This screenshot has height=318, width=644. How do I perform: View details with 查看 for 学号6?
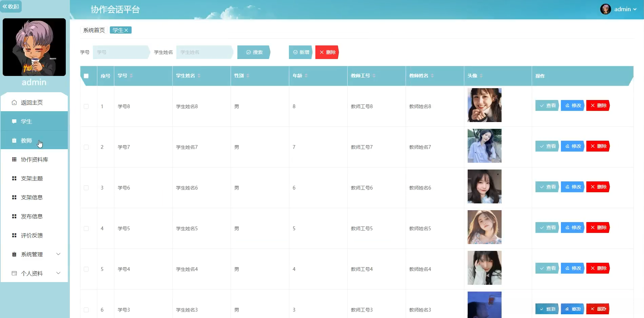pyautogui.click(x=547, y=187)
